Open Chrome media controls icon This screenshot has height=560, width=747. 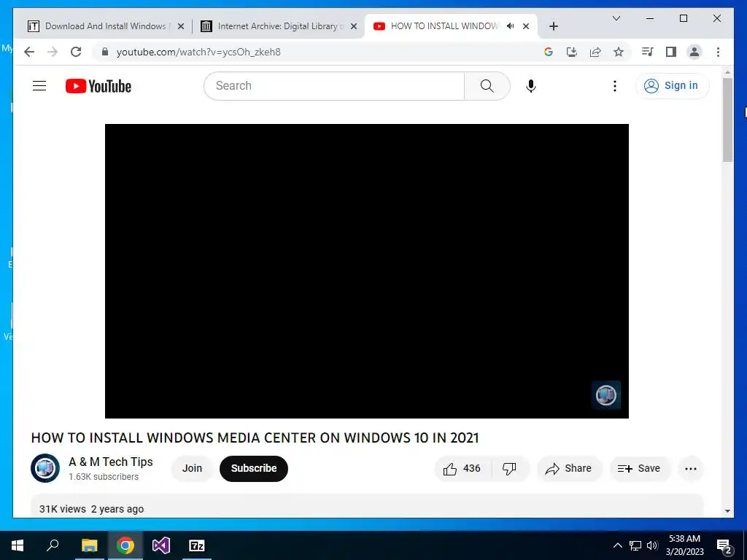tap(648, 52)
